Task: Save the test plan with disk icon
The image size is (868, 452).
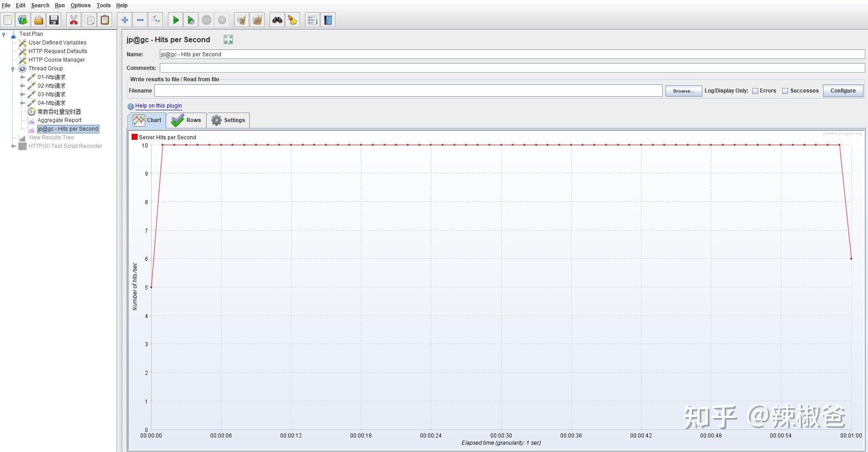Action: (54, 20)
